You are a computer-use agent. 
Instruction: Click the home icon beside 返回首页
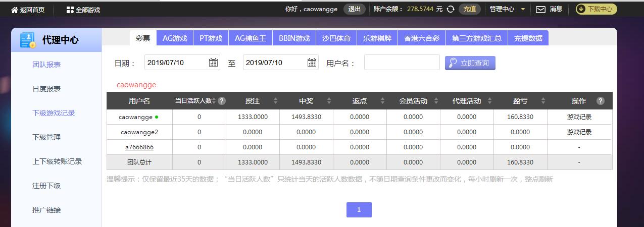point(14,10)
